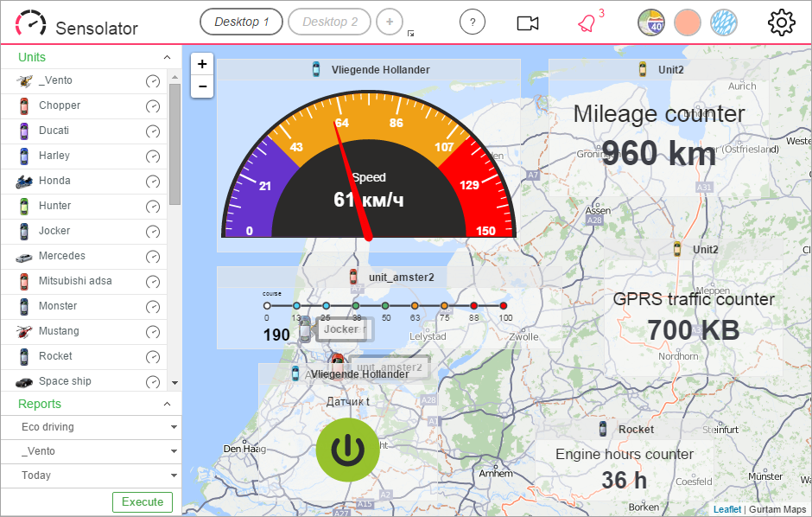The image size is (812, 517).
Task: Click gauge icon next to Mitsubishi adsa
Action: (153, 282)
